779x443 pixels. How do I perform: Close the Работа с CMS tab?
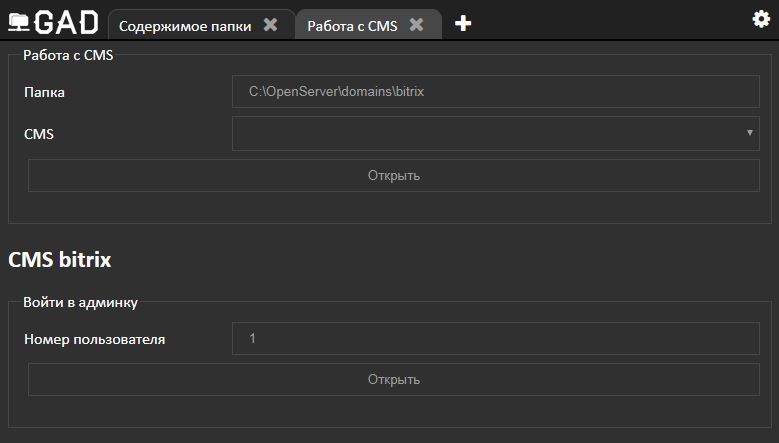416,24
